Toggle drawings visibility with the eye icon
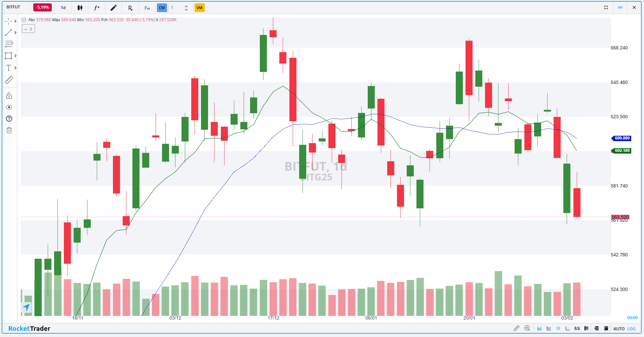 [9, 107]
